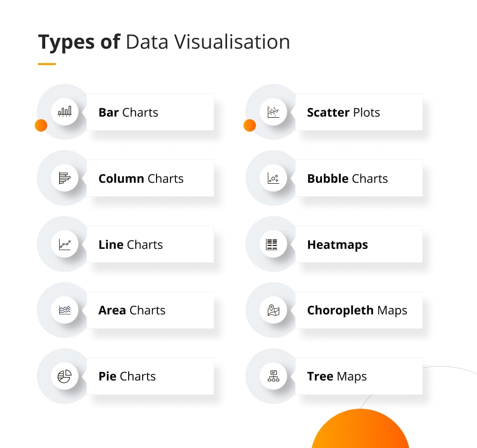Click the Choropleth Maps label
The width and height of the screenshot is (477, 448).
coord(357,310)
